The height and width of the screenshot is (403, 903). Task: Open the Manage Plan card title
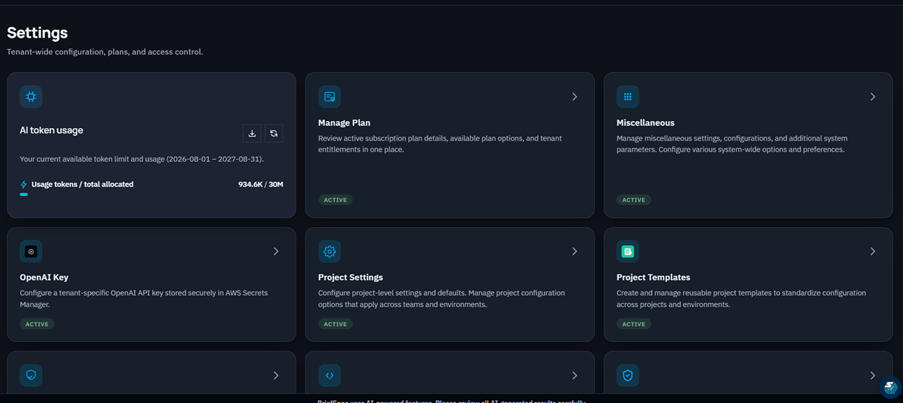(x=344, y=123)
